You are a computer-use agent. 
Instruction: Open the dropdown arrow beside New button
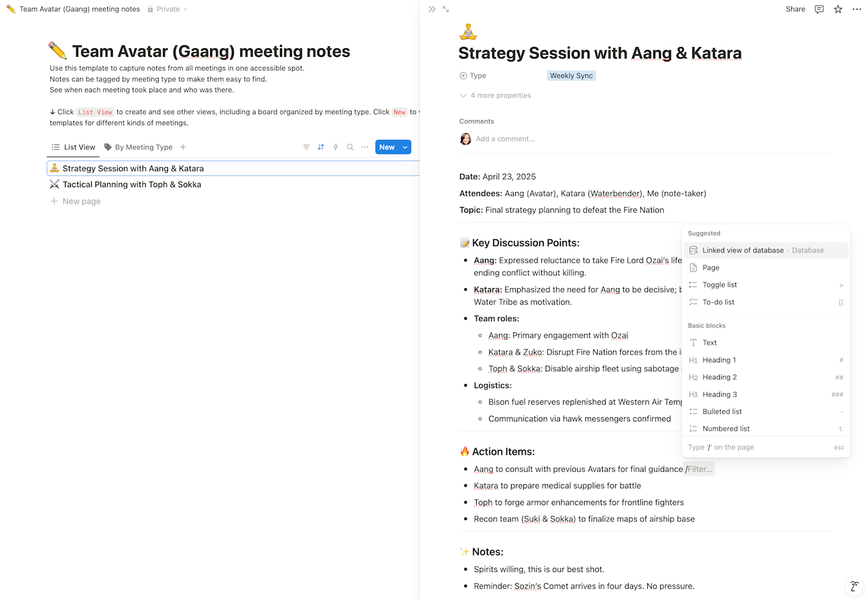click(x=405, y=147)
